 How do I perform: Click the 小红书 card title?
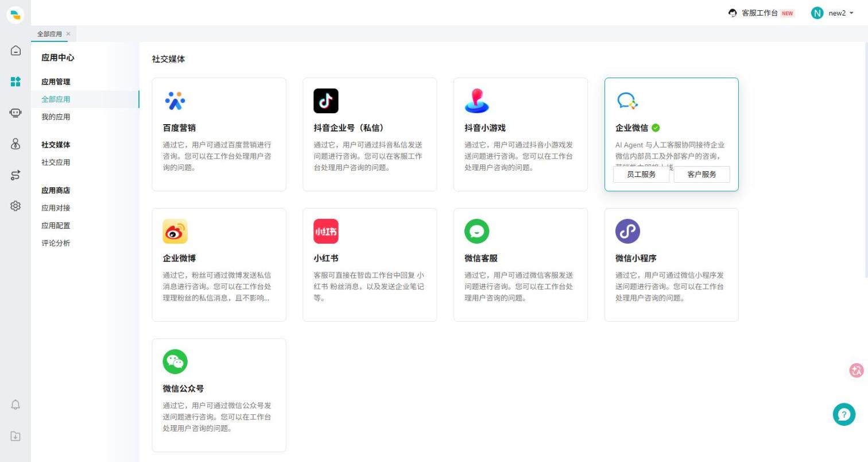[326, 259]
